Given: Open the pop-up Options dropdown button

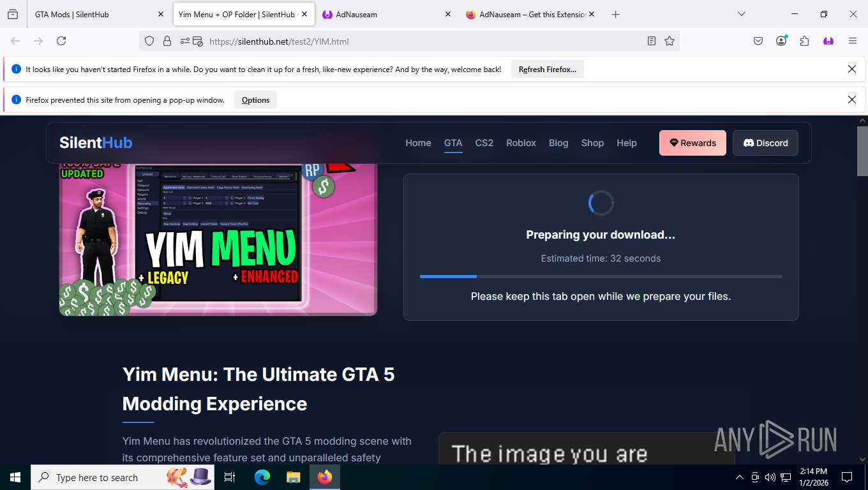Looking at the screenshot, I should pos(255,100).
